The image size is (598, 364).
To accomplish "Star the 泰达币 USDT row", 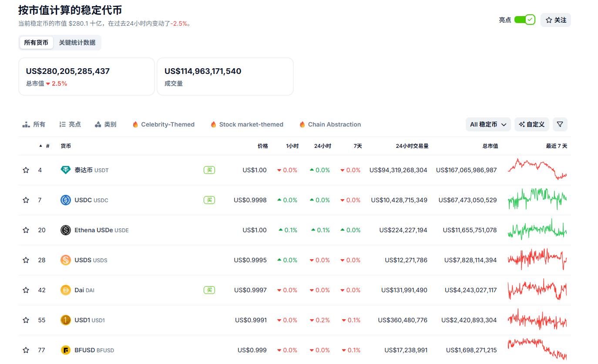I will click(26, 170).
